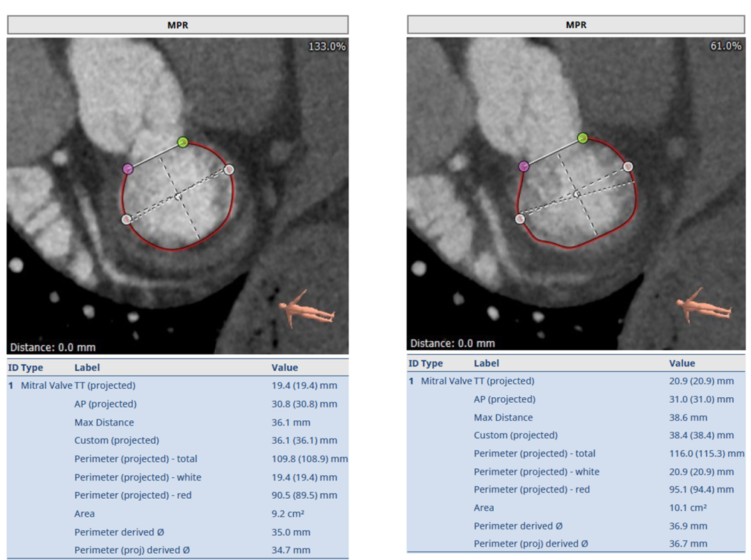Select the purple contour marker in the 61% view
The height and width of the screenshot is (560, 751).
[x=524, y=166]
